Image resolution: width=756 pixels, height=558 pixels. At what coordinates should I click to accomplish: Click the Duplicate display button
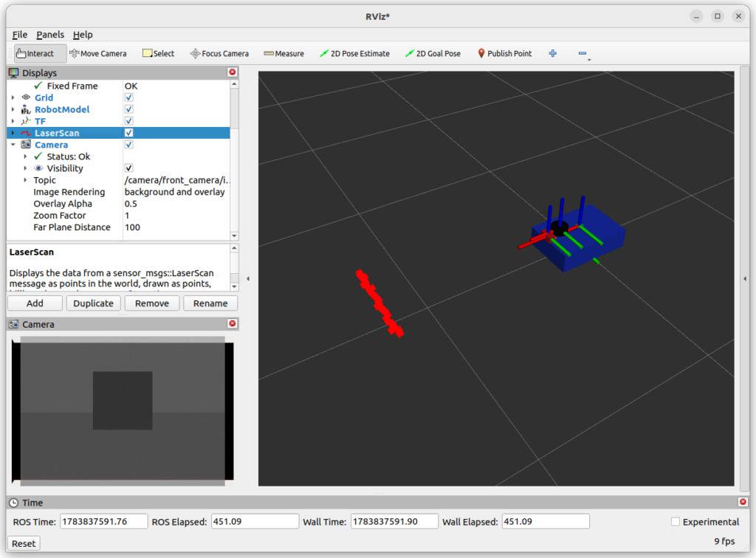click(x=94, y=303)
